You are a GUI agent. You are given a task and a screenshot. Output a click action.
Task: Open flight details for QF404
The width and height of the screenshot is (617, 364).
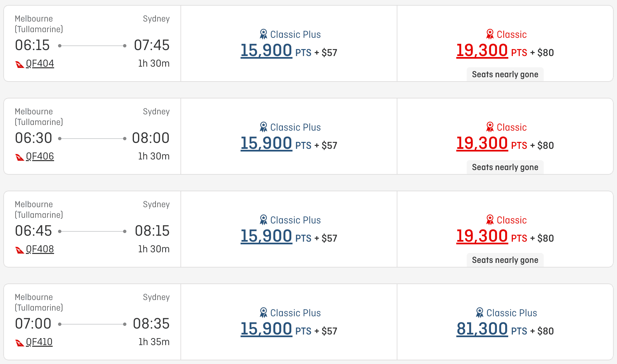pos(39,63)
